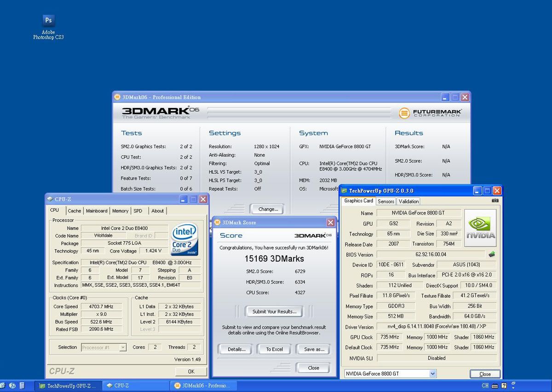Open the Memory tab in CPU-Z
This screenshot has width=552, height=392.
(120, 211)
